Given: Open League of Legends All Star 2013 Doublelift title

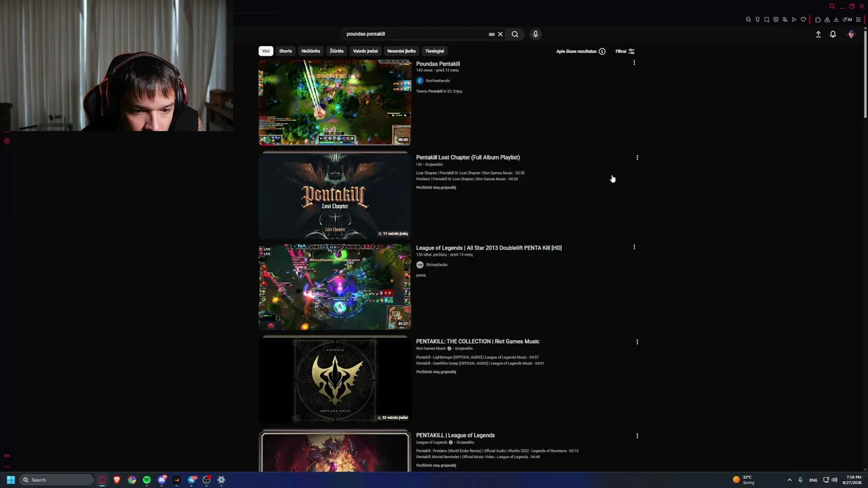Looking at the screenshot, I should click(x=489, y=248).
